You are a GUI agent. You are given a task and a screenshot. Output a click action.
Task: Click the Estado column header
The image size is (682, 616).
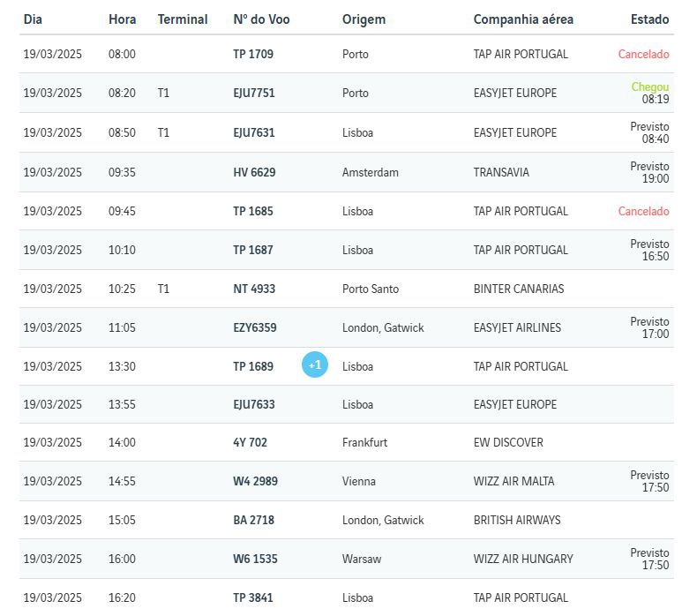pos(649,19)
